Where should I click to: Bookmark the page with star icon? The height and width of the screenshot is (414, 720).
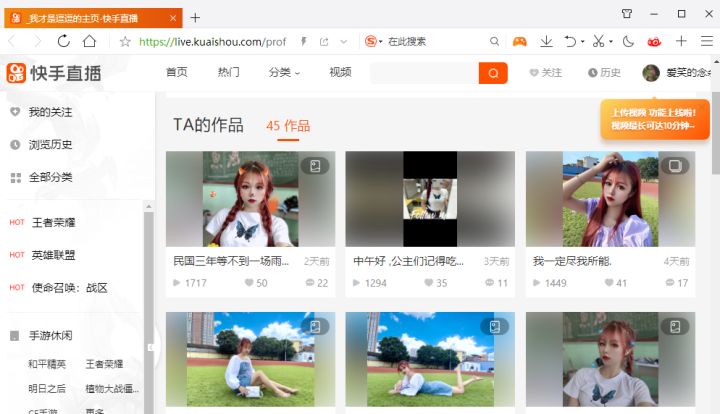tap(125, 42)
